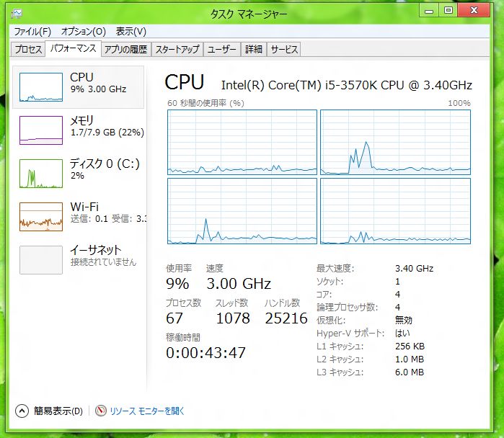Switch to the スタートアップ tab

pyautogui.click(x=177, y=50)
